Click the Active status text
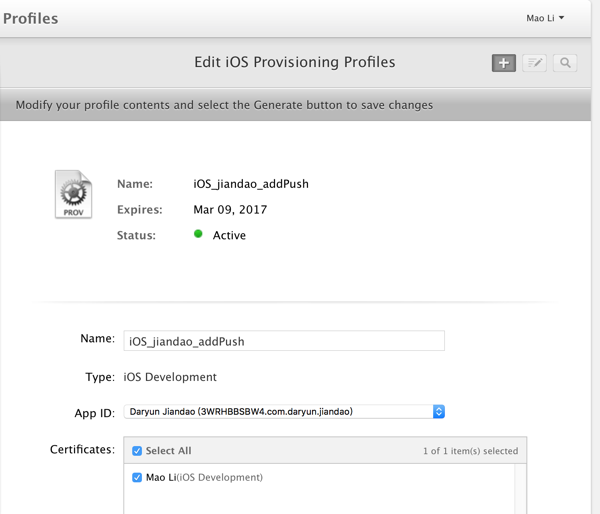 [x=229, y=235]
